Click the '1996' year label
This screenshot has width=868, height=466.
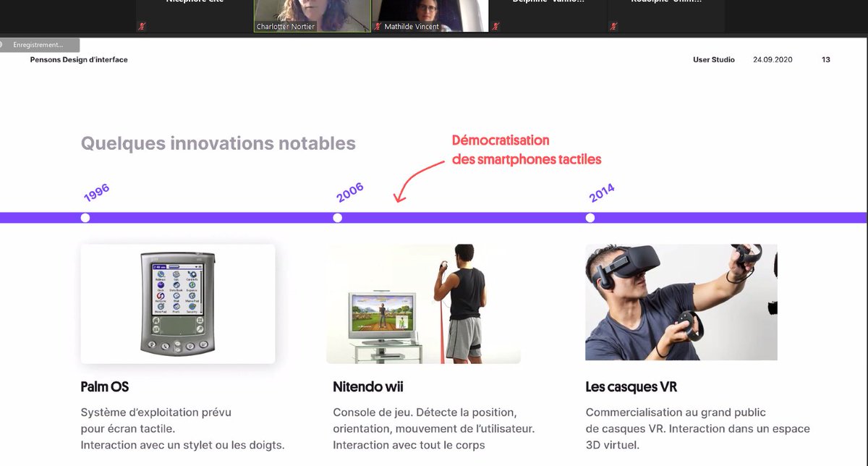pos(96,192)
